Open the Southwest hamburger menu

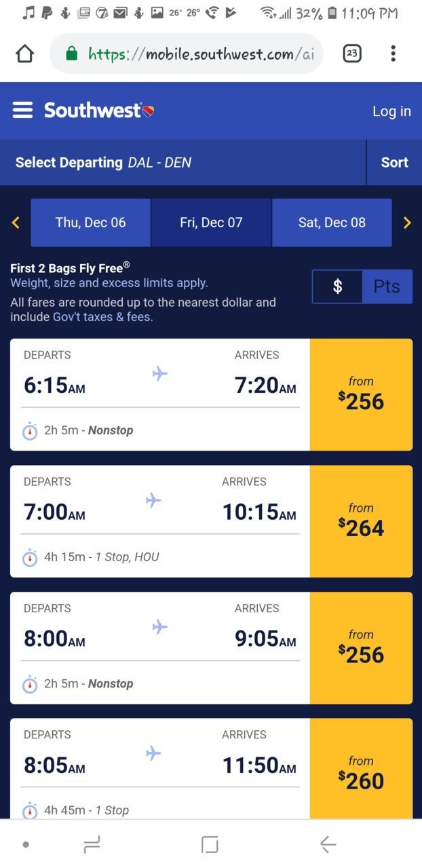coord(22,111)
